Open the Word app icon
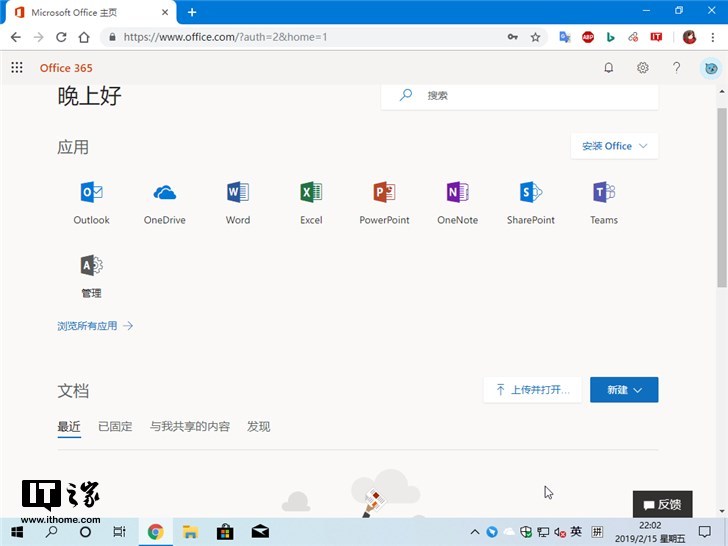This screenshot has width=728, height=546. pyautogui.click(x=238, y=193)
